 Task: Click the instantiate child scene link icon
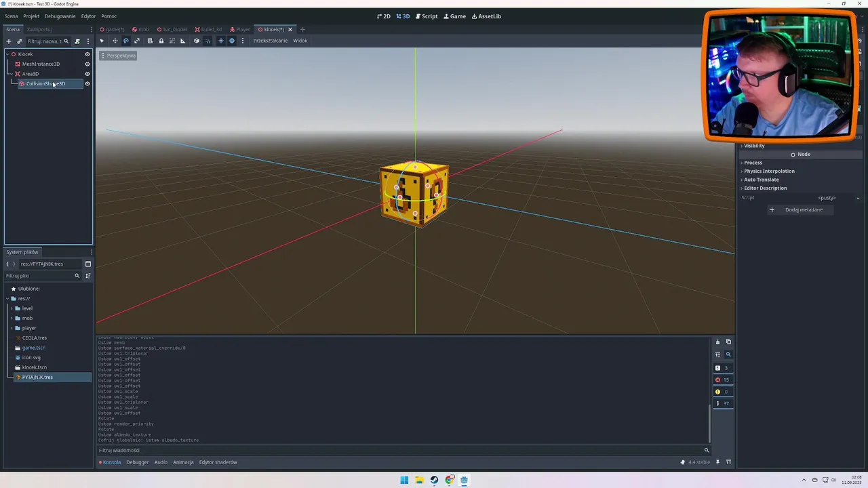(19, 41)
